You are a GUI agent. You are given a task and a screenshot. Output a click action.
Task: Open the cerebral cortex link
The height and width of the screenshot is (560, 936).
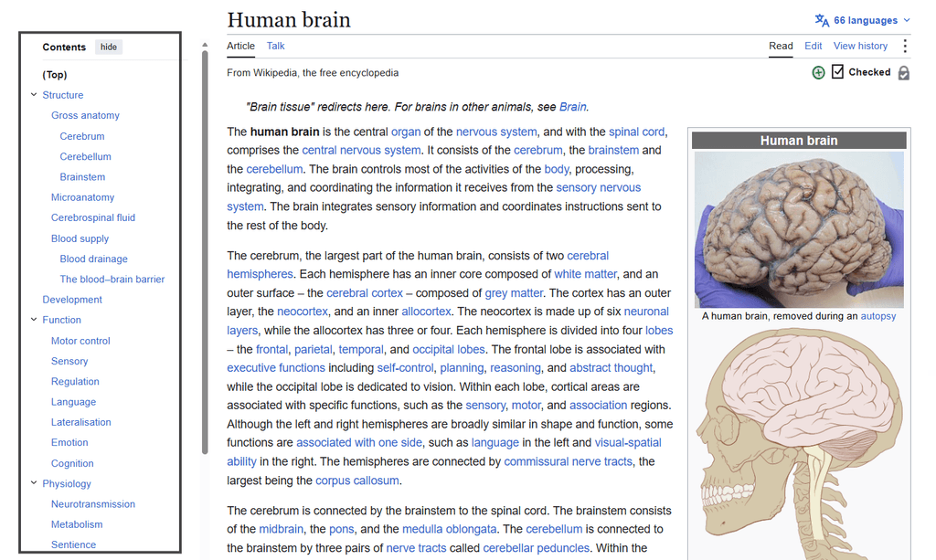364,293
